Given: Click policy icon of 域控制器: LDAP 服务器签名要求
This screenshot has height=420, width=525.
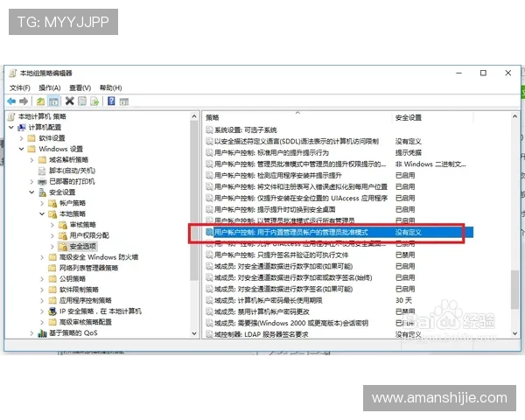Looking at the screenshot, I should coord(209,334).
